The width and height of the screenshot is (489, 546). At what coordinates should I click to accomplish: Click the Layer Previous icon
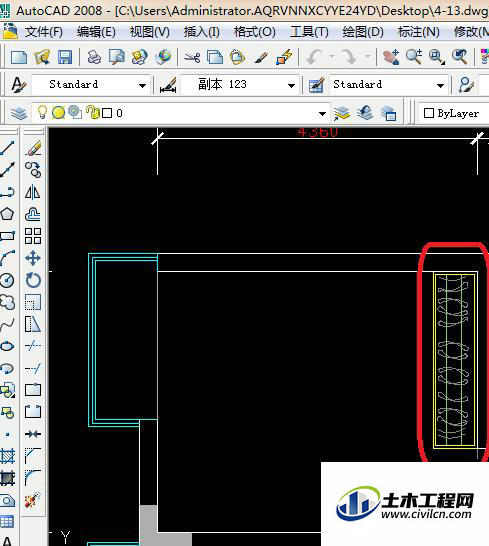point(365,113)
